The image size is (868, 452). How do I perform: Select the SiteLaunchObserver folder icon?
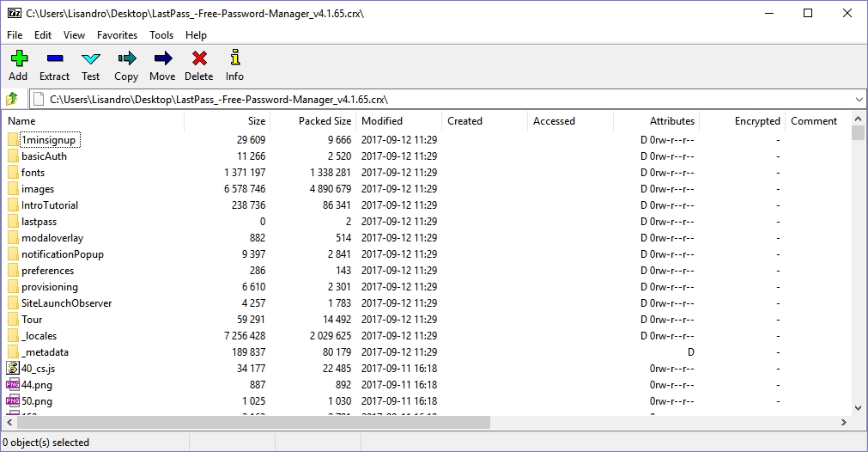pyautogui.click(x=13, y=303)
